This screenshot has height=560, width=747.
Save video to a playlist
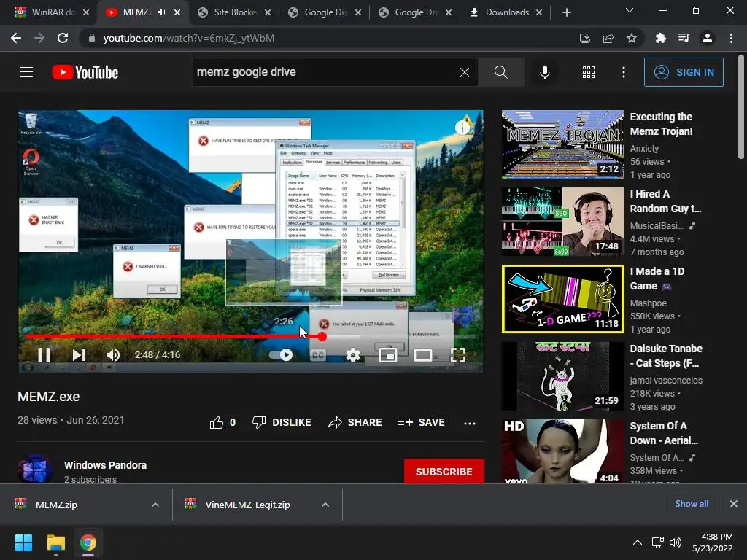(422, 422)
